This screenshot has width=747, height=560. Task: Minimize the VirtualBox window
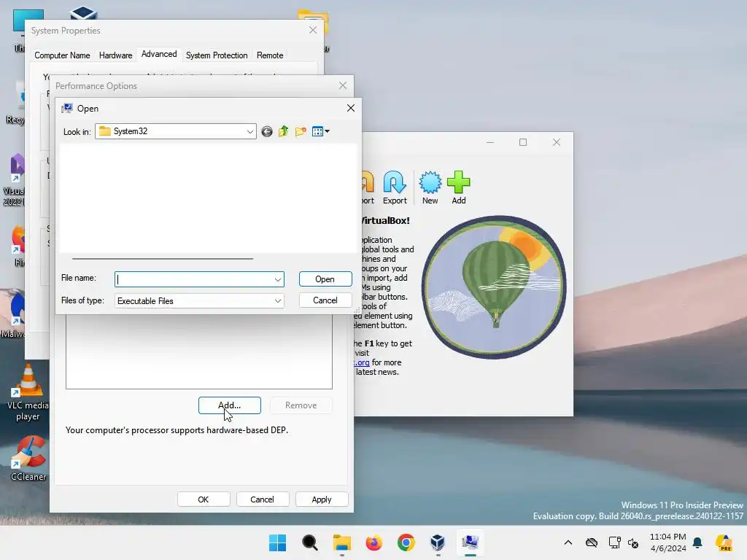(x=490, y=142)
